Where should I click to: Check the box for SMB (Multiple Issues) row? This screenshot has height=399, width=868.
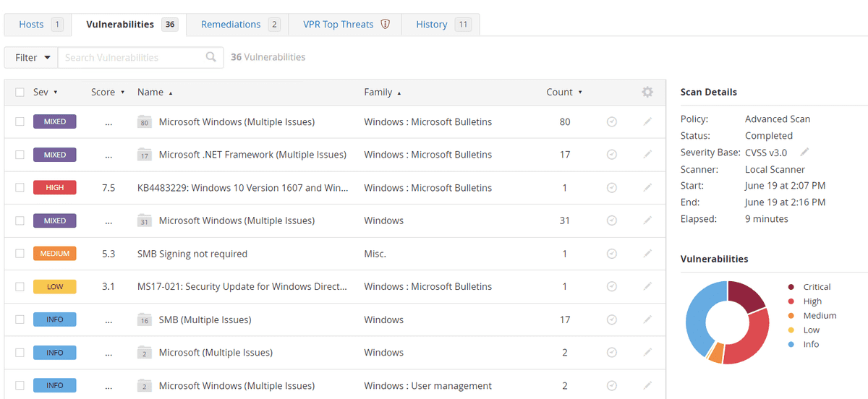(x=20, y=319)
